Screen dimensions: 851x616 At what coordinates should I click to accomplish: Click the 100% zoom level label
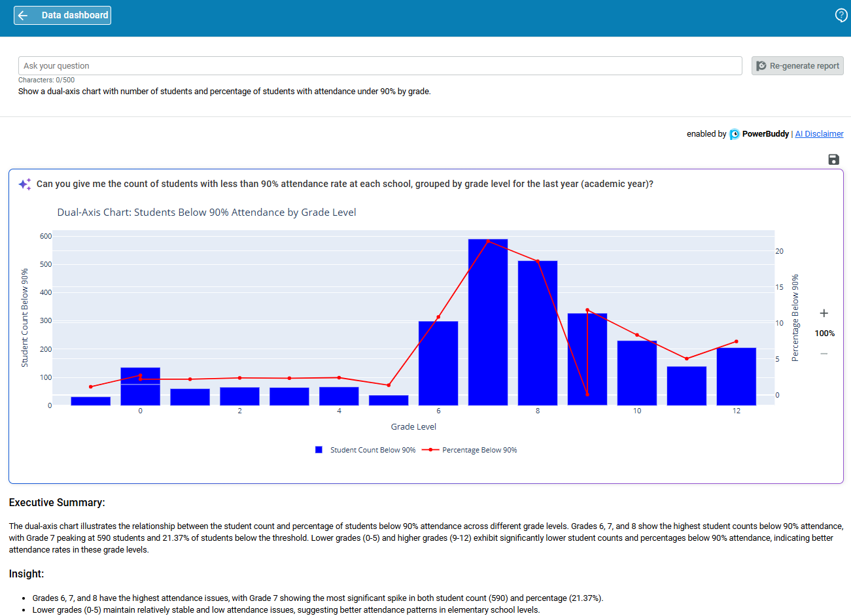pyautogui.click(x=824, y=334)
